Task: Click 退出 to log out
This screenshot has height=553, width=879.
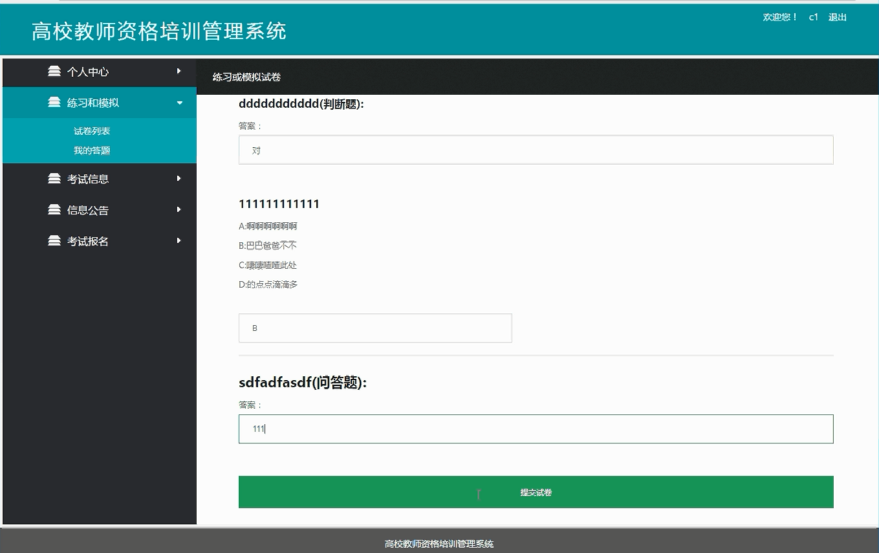Action: click(x=838, y=17)
